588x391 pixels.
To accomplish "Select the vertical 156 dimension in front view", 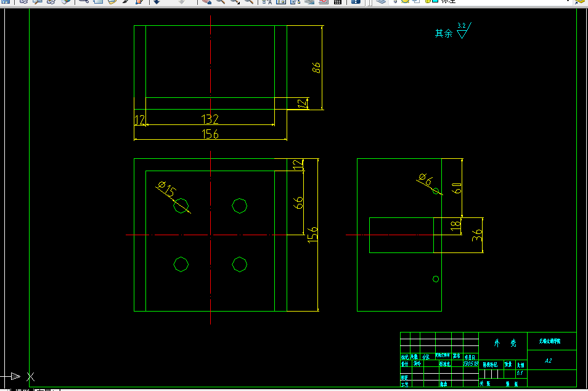I will (x=312, y=235).
